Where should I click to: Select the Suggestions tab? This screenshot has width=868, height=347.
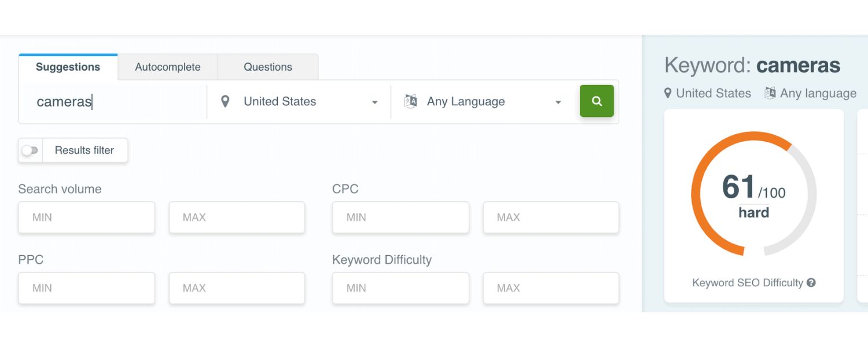click(68, 67)
